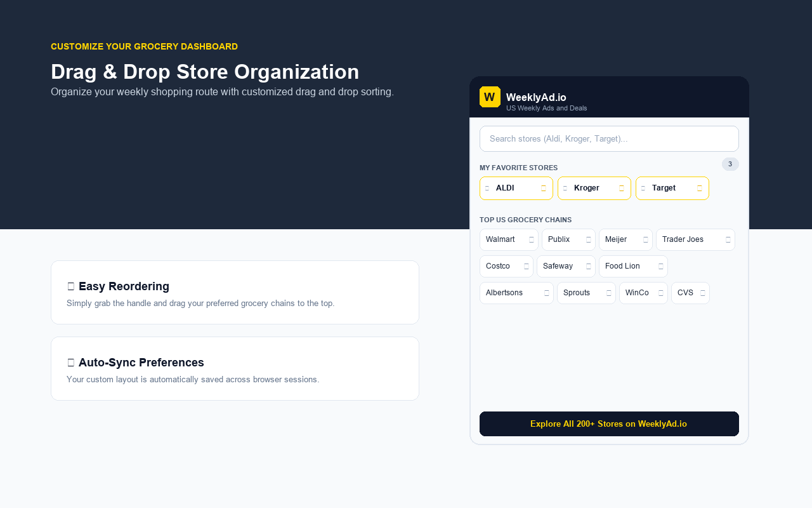Image resolution: width=812 pixels, height=508 pixels.
Task: Click the favorites count badge showing 3
Action: 730,164
